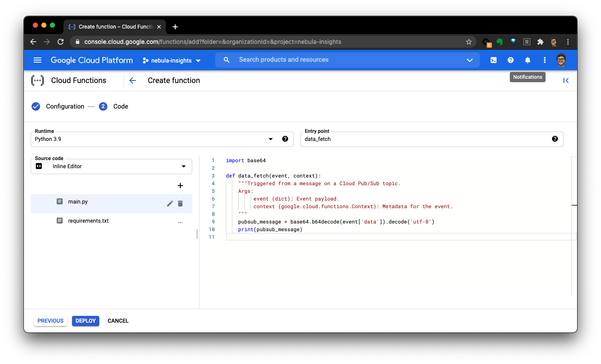The height and width of the screenshot is (364, 601).
Task: Add a new file with plus icon
Action: click(180, 186)
